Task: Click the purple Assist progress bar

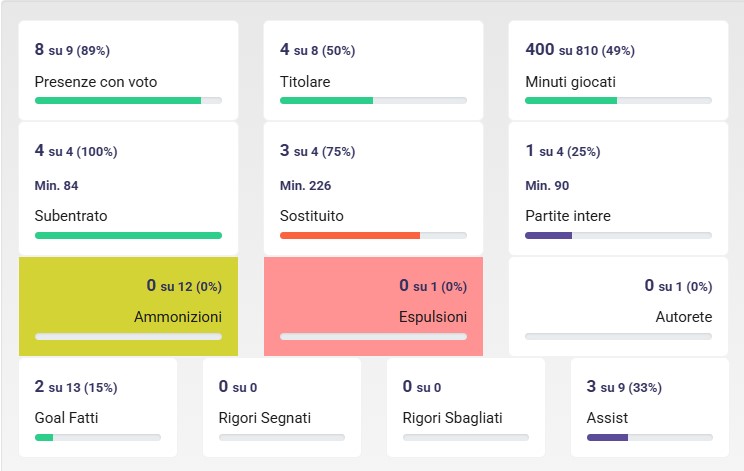Action: 649,437
